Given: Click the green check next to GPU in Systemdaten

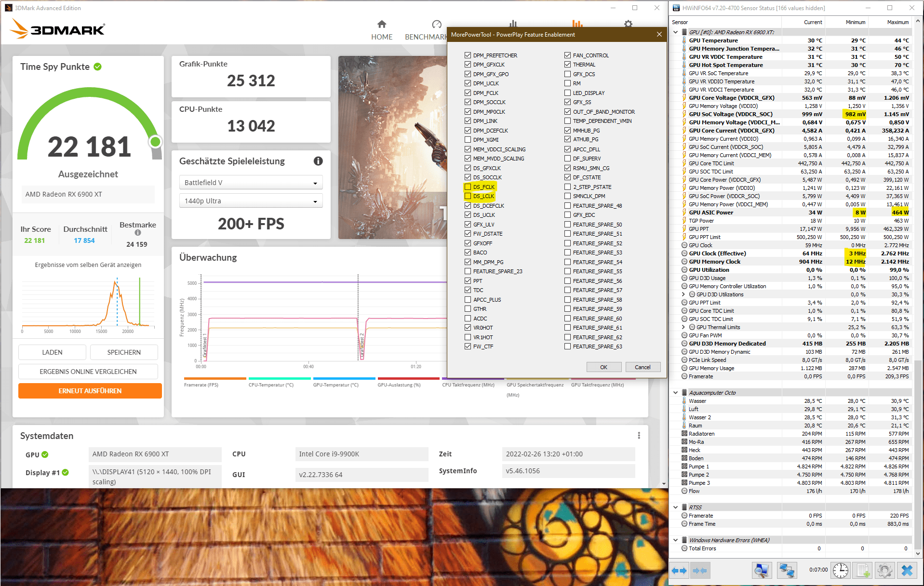Looking at the screenshot, I should [x=45, y=454].
